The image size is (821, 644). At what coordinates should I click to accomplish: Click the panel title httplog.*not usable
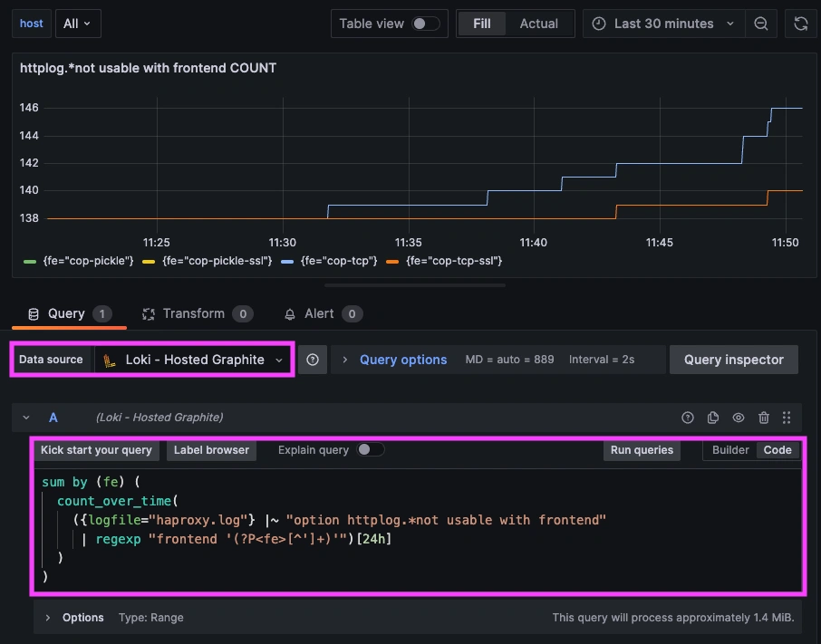(149, 68)
